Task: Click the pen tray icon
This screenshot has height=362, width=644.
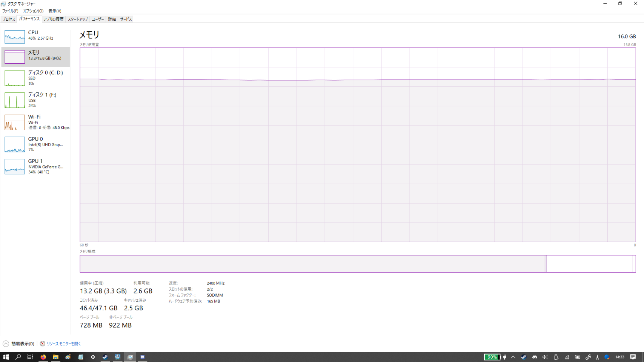Action: tap(588, 357)
